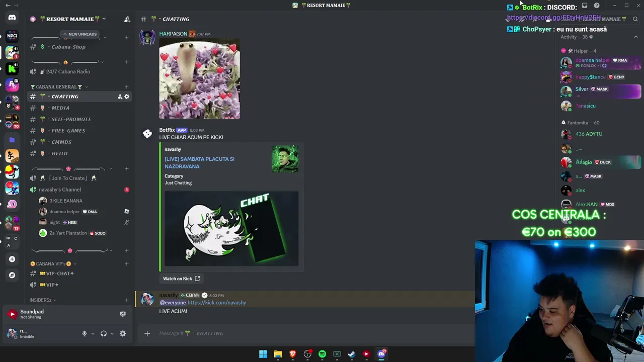The width and height of the screenshot is (644, 362).
Task: Click the back navigation arrow
Action: 8,5
